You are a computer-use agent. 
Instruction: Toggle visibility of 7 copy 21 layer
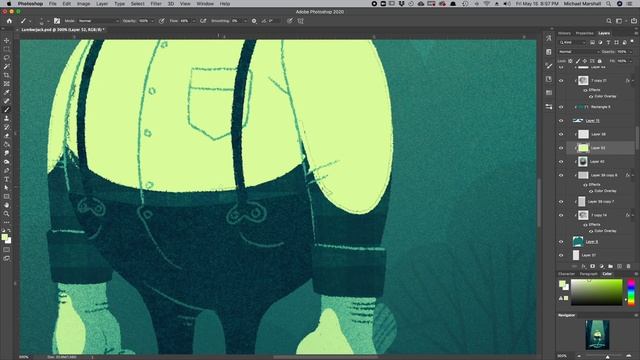click(561, 81)
